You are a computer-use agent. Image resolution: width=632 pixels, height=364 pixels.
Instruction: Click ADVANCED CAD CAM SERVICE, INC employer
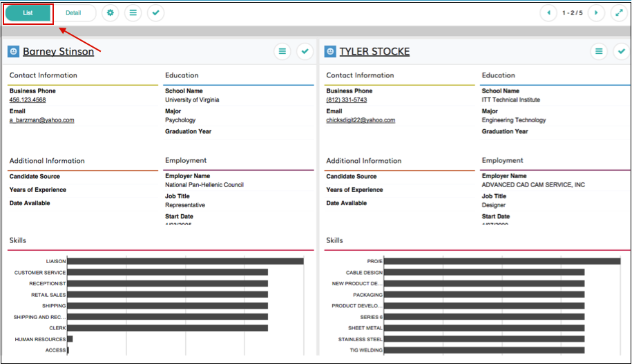[533, 185]
